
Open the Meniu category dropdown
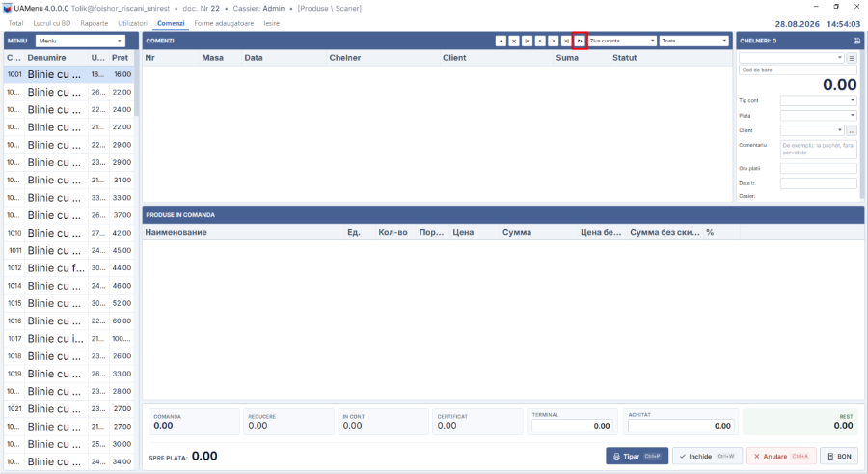80,41
